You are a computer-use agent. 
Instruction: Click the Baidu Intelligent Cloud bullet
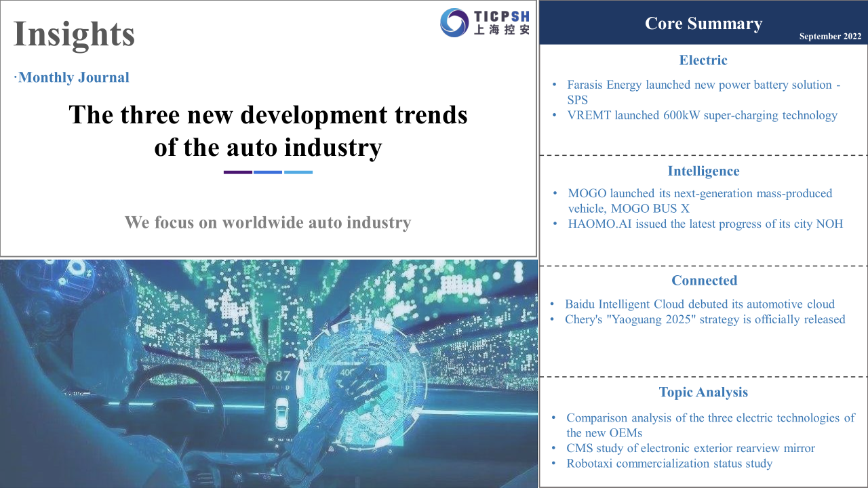(699, 304)
